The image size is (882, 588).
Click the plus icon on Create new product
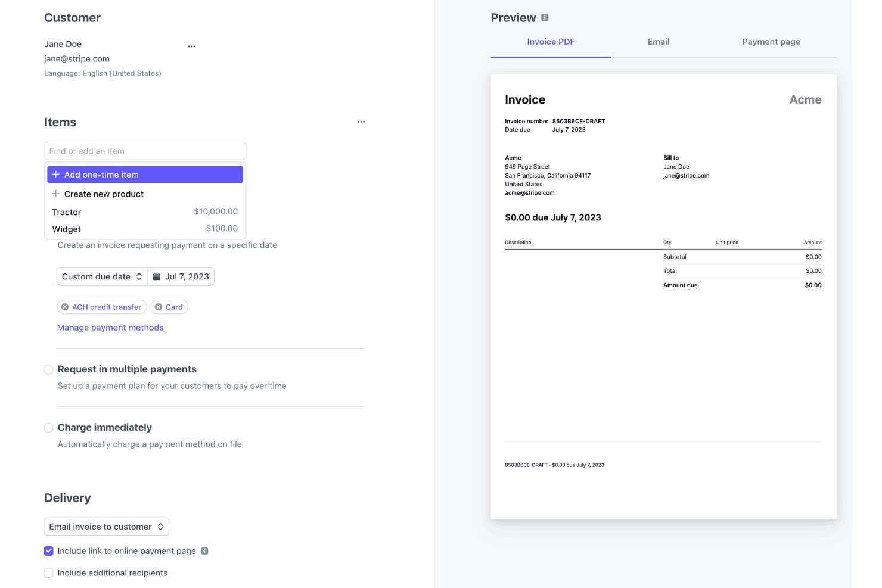click(55, 194)
